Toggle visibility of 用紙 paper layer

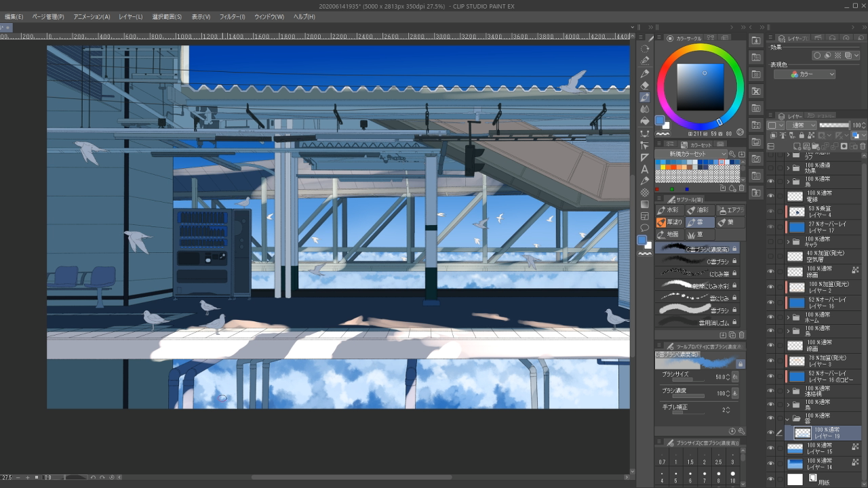click(770, 479)
